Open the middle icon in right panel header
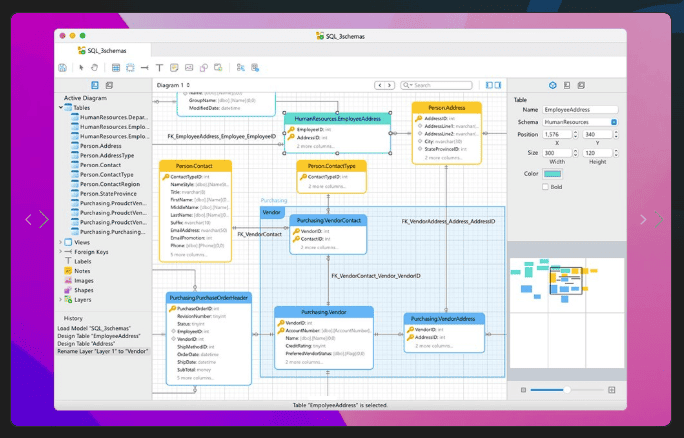This screenshot has height=438, width=684. point(567,85)
